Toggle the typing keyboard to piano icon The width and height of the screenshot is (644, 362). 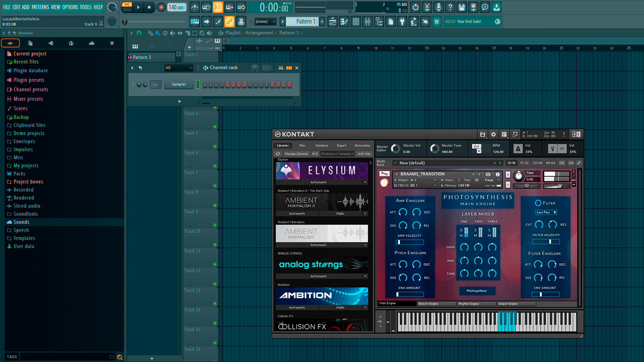(x=195, y=22)
